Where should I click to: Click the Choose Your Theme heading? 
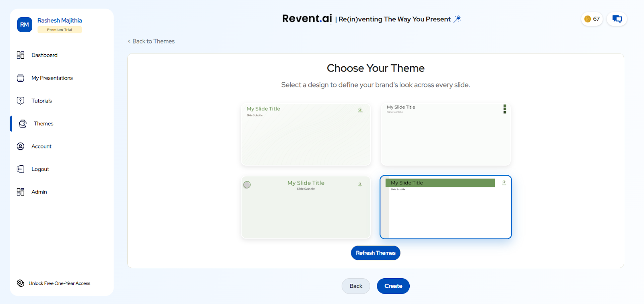pyautogui.click(x=376, y=68)
